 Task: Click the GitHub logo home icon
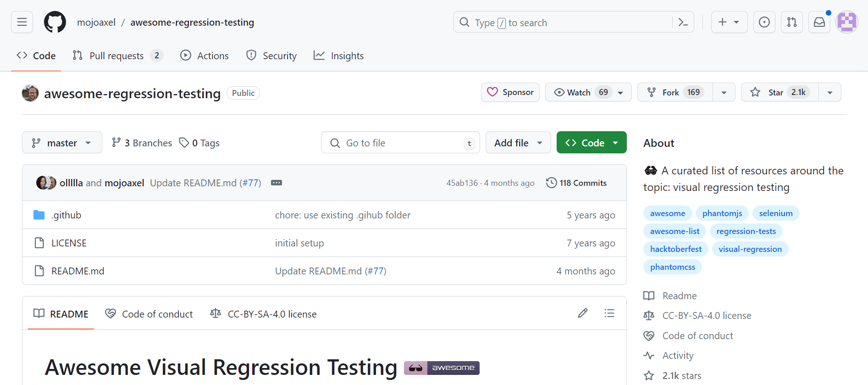(x=55, y=22)
